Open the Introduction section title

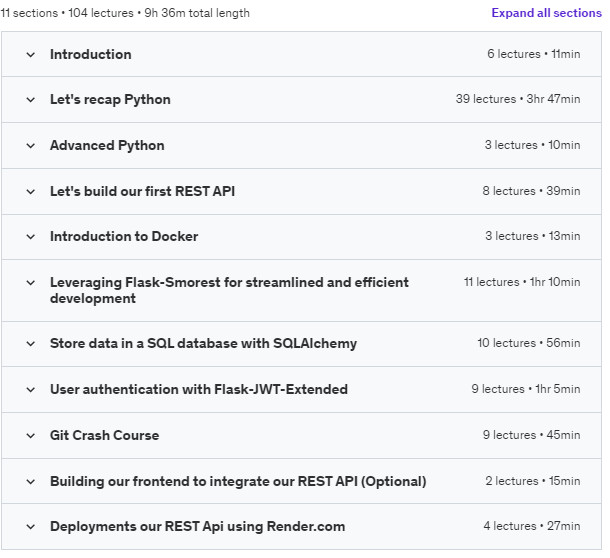(x=91, y=54)
